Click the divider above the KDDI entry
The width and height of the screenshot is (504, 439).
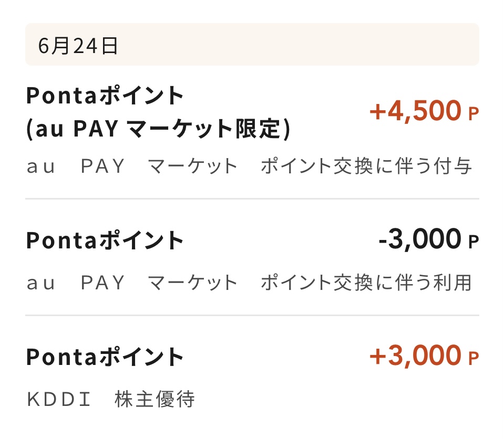tap(252, 316)
